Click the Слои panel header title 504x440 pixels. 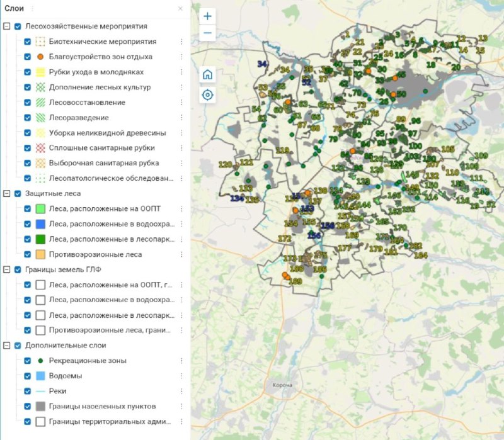coord(14,8)
